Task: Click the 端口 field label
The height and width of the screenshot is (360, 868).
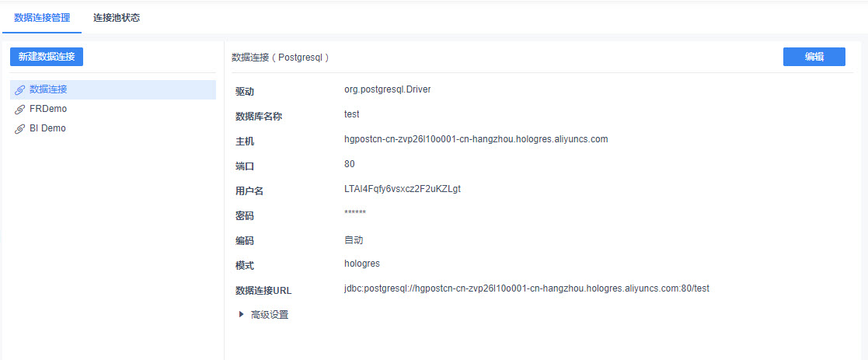Action: tap(245, 166)
